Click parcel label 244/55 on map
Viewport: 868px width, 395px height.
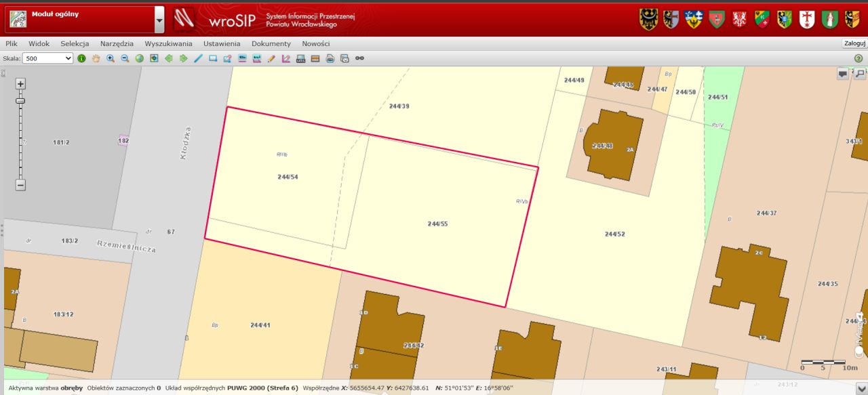pyautogui.click(x=437, y=224)
